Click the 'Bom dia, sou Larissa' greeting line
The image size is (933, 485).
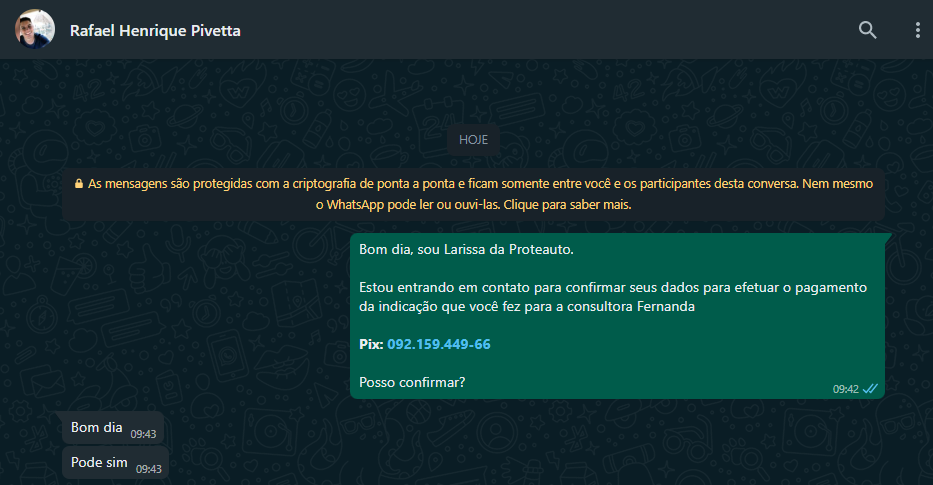click(466, 250)
